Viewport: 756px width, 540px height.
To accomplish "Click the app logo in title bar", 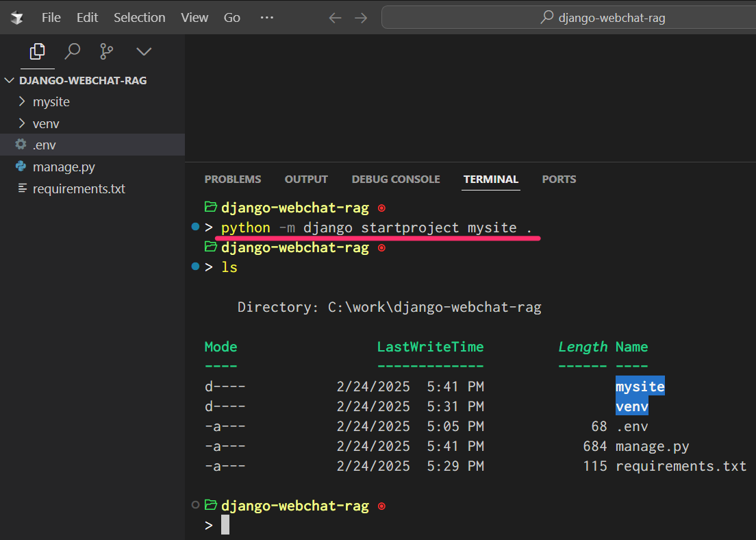I will click(17, 18).
